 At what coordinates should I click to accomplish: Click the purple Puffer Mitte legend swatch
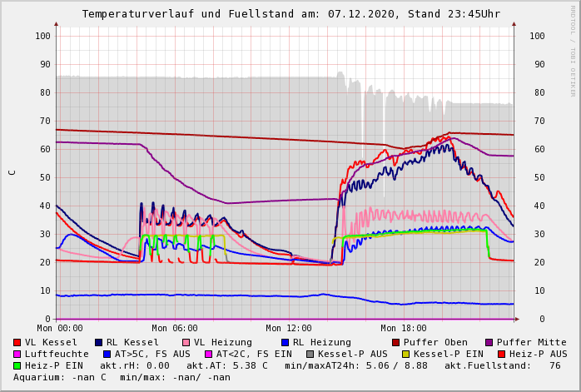(489, 342)
